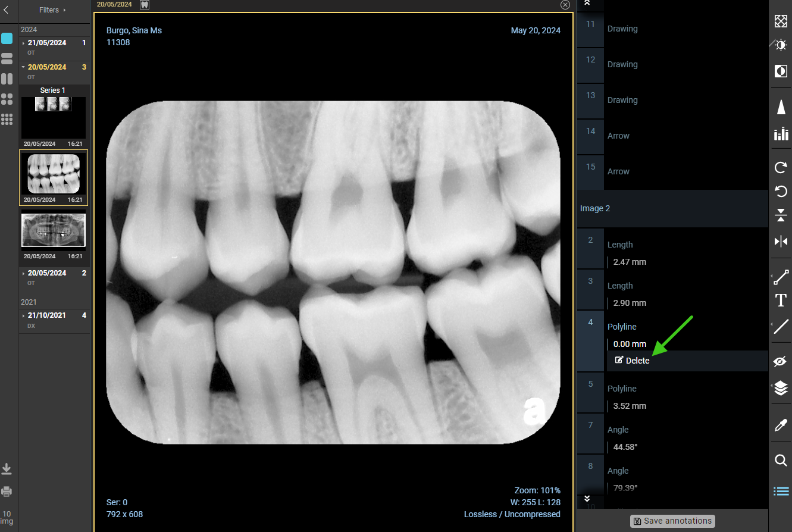The image size is (792, 532).
Task: Toggle the invert contrast tool
Action: 781,71
